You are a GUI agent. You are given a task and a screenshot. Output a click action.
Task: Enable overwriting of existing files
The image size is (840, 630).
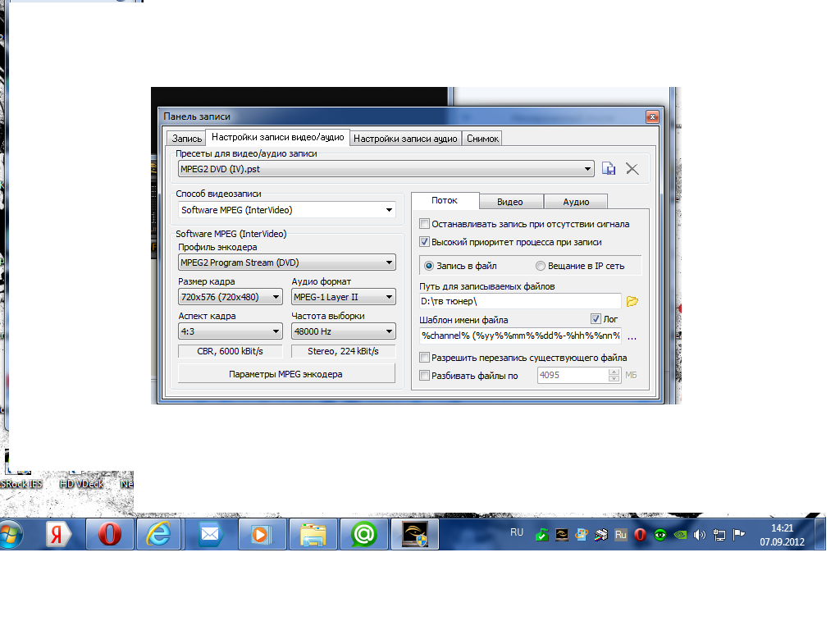(x=424, y=358)
